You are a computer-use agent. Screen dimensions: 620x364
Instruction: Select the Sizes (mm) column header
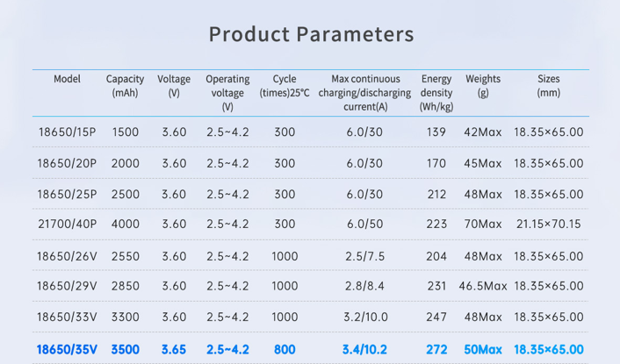[548, 86]
